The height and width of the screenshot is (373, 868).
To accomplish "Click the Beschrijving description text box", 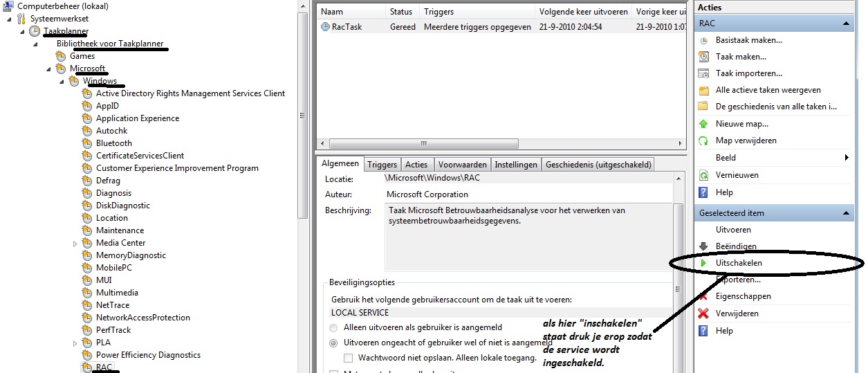I will coord(528,237).
